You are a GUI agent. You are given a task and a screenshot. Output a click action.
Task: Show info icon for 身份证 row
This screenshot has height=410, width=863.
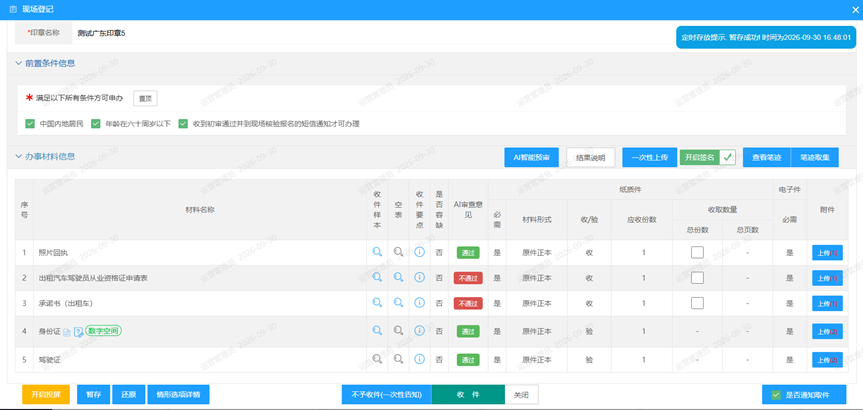(419, 330)
